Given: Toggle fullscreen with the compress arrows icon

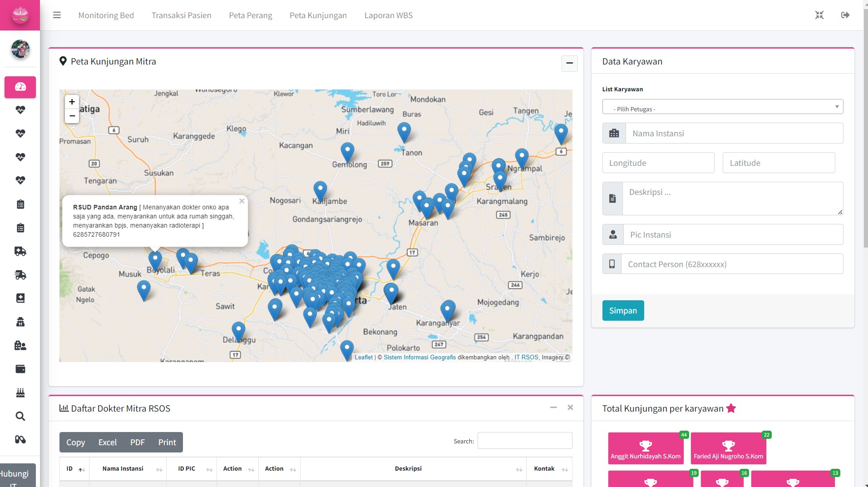Looking at the screenshot, I should 819,15.
